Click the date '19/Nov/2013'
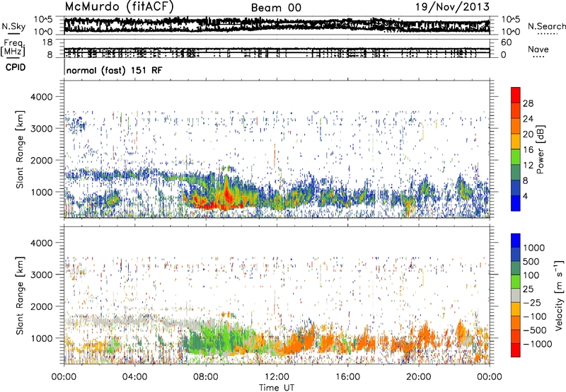Image resolution: width=566 pixels, height=392 pixels. [453, 7]
